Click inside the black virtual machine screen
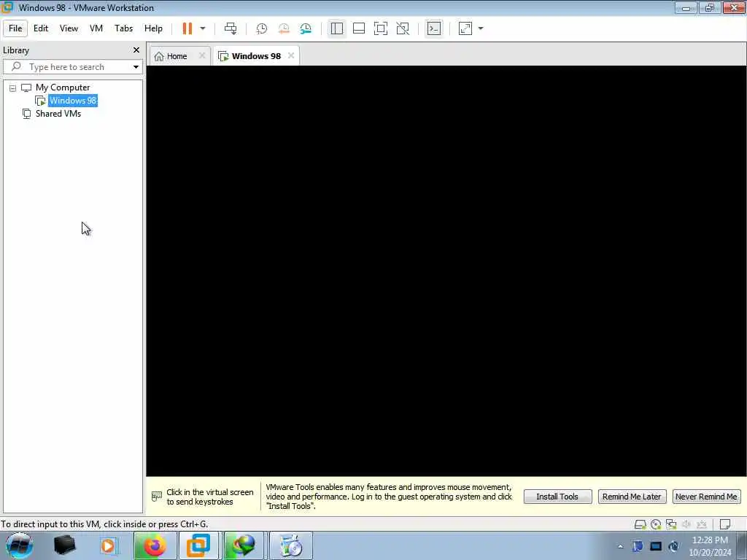This screenshot has height=560, width=747. click(x=446, y=271)
